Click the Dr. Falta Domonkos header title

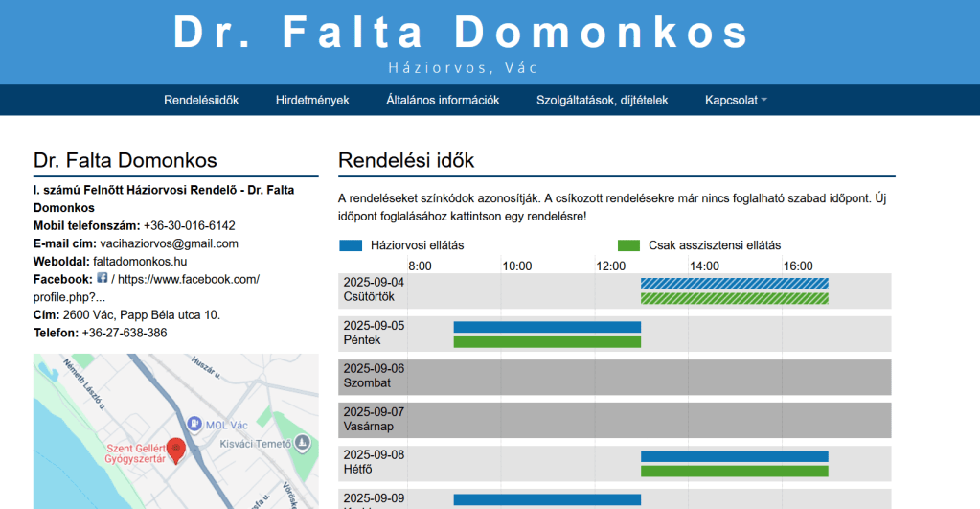[462, 33]
